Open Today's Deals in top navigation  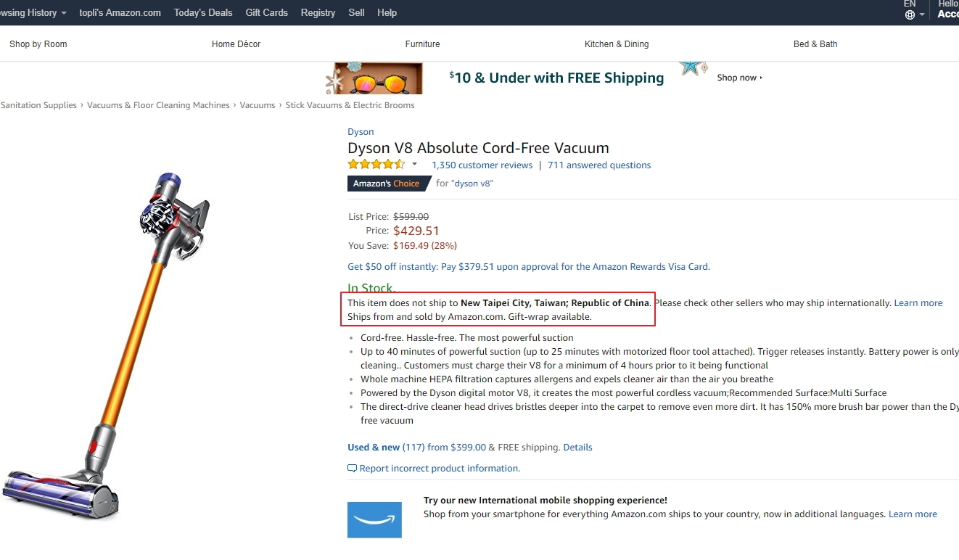[203, 12]
